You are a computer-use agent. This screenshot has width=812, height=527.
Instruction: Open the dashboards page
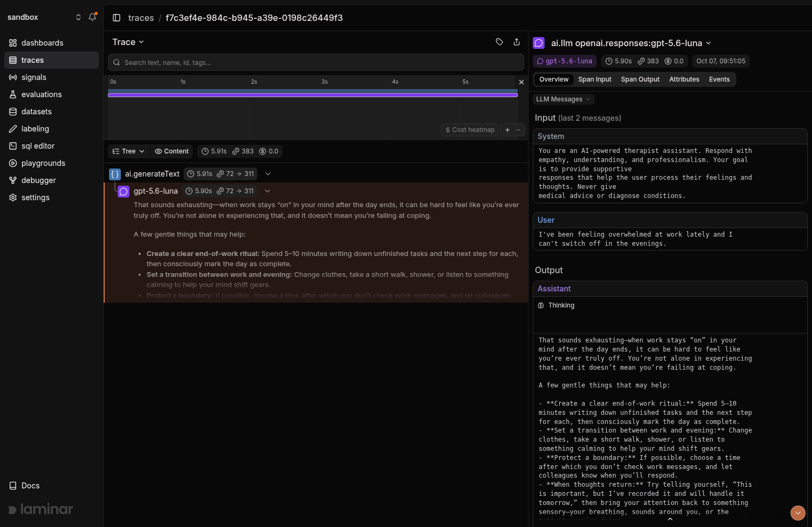coord(52,43)
